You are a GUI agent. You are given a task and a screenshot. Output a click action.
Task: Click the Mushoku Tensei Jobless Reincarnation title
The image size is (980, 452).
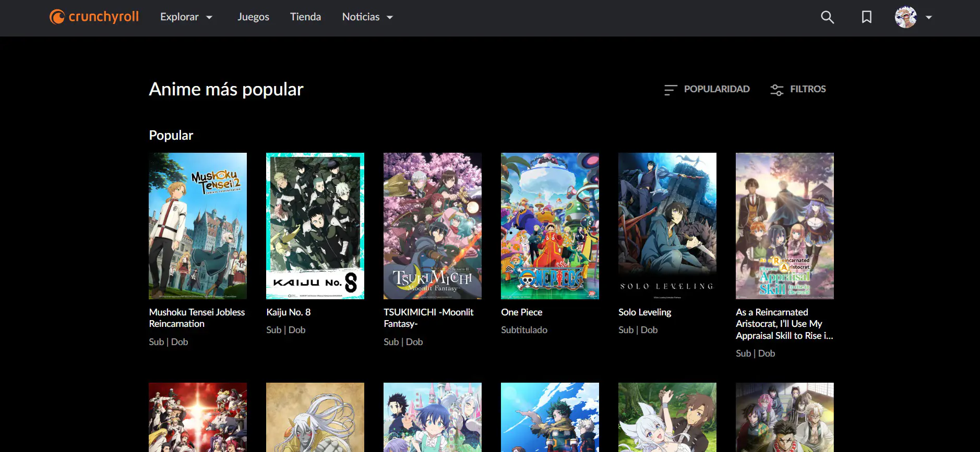(197, 318)
